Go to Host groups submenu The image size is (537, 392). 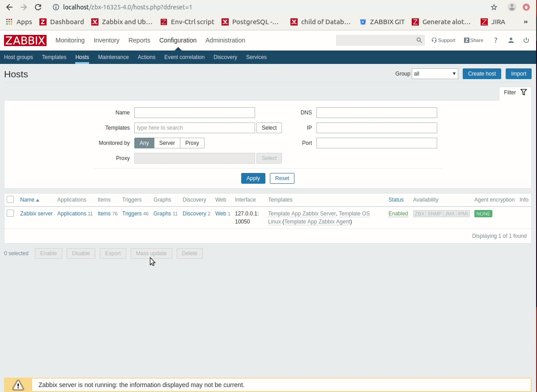(18, 57)
